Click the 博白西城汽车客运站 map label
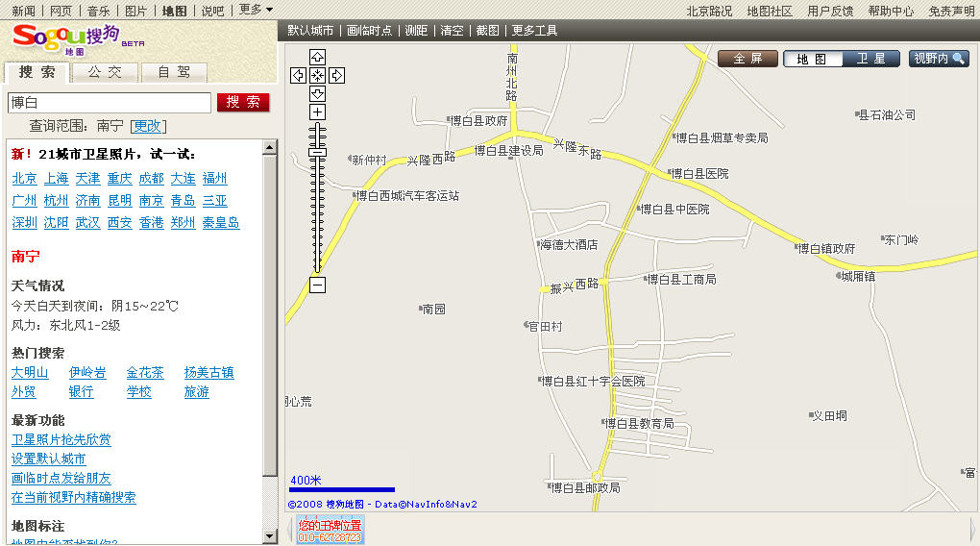This screenshot has height=546, width=980. coord(406,196)
